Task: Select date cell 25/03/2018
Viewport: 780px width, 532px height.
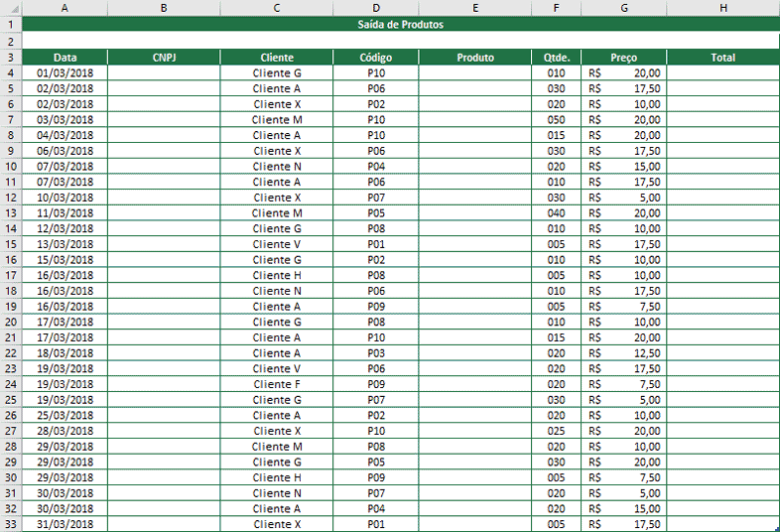Action: click(x=65, y=415)
